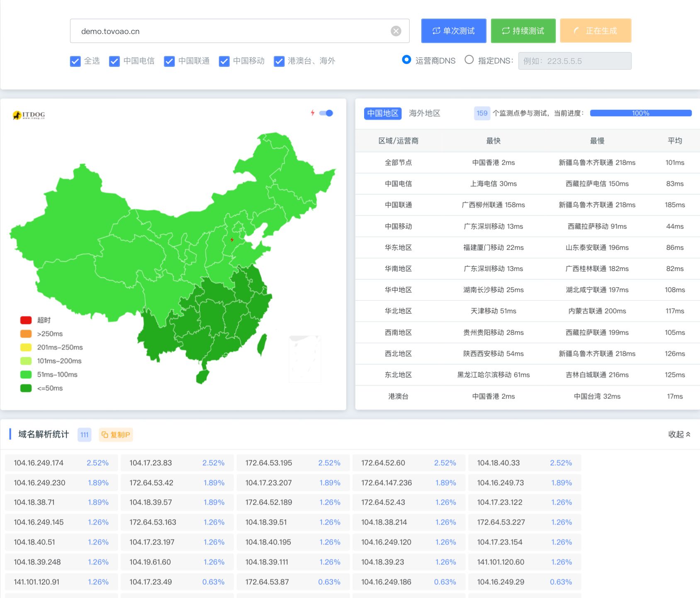
Task: Click IP entry 104.16.249.174
Action: (x=61, y=463)
